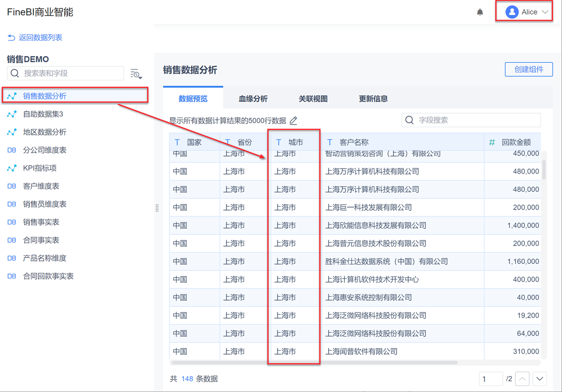562x392 pixels.
Task: Click the sidebar collapse drag handle
Action: 157,208
